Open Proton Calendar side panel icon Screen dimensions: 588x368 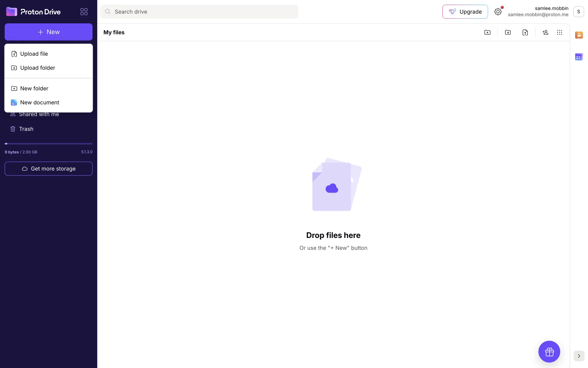[x=579, y=57]
